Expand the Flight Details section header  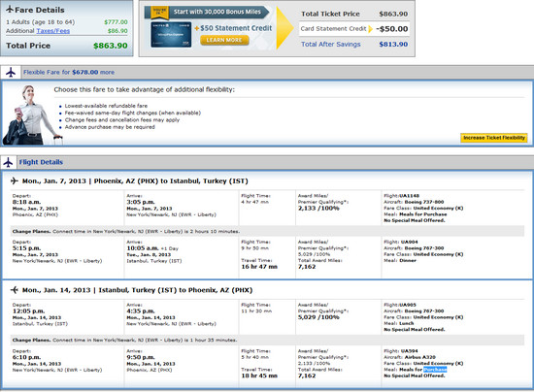coord(41,162)
